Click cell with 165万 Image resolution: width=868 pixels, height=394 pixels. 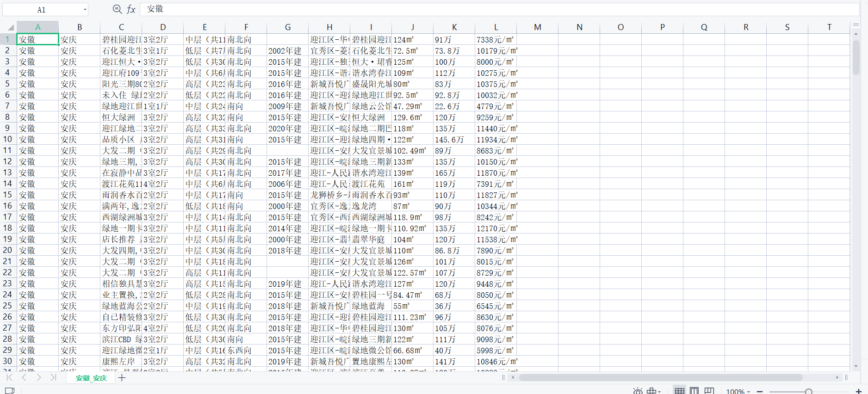click(x=454, y=172)
